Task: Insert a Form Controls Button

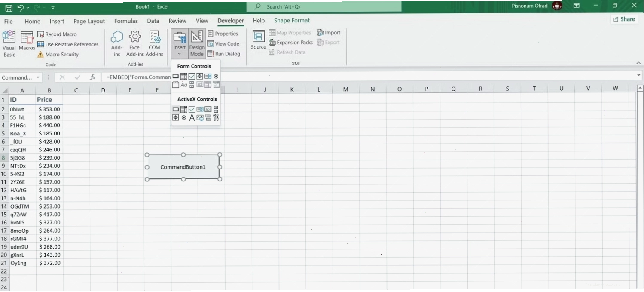Action: 176,76
